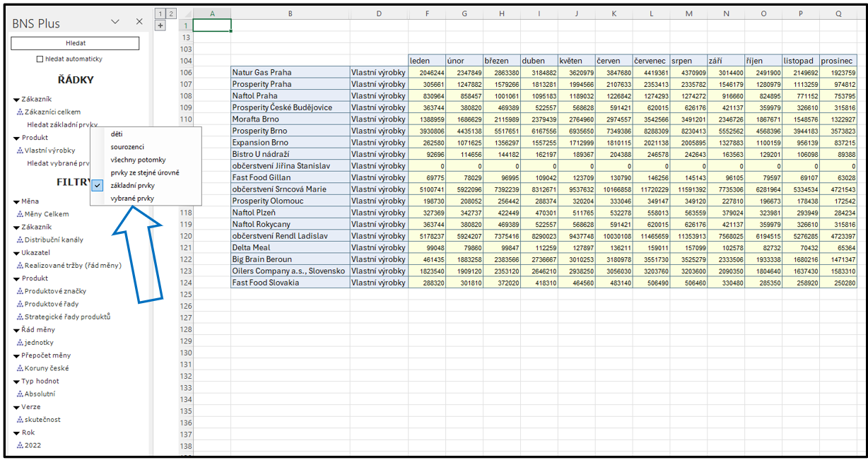Enable the hledat automaticky checkbox
Image resolution: width=868 pixels, height=460 pixels.
click(x=40, y=59)
